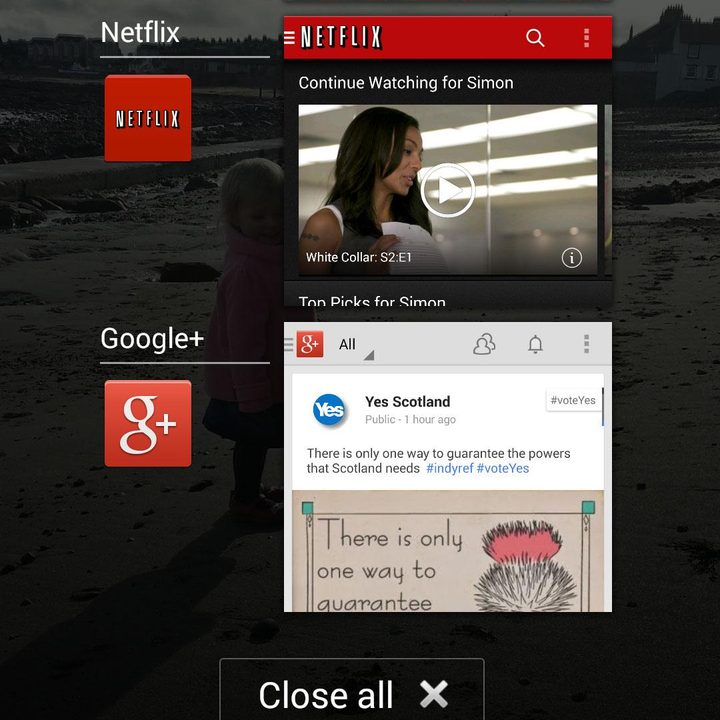The height and width of the screenshot is (720, 720).
Task: Open the Google+ overflow menu dots
Action: coord(586,344)
